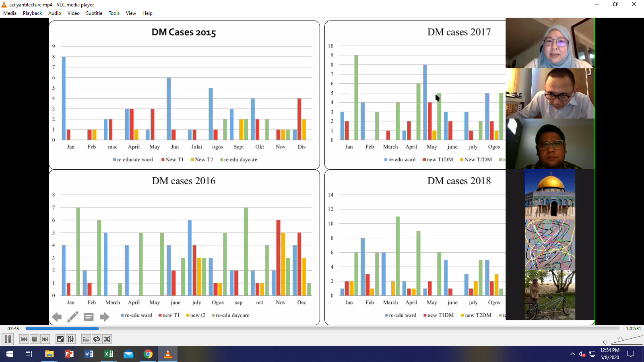Viewport: 644px width, 362px height.
Task: Toggle random shuffle playback
Action: coord(107,339)
